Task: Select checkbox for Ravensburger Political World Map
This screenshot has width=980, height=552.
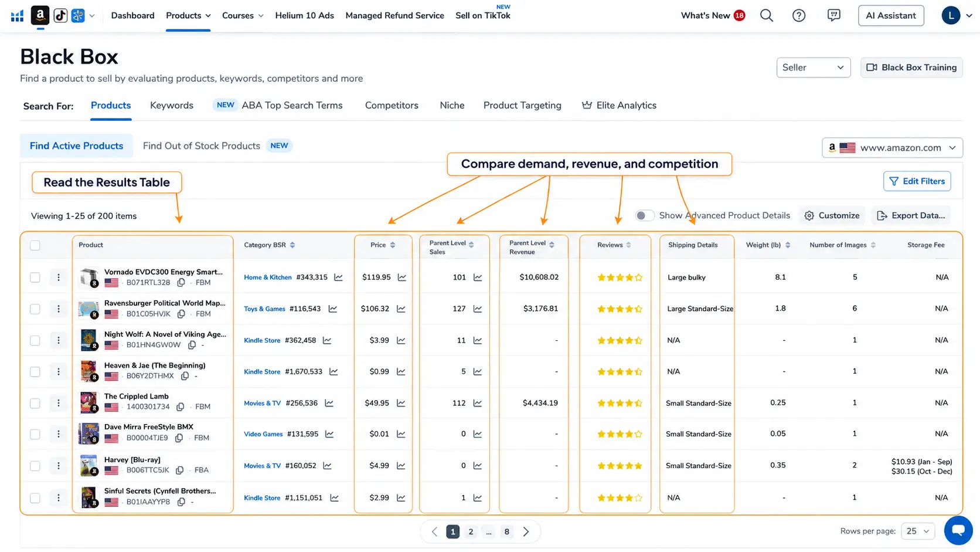Action: [x=35, y=309]
